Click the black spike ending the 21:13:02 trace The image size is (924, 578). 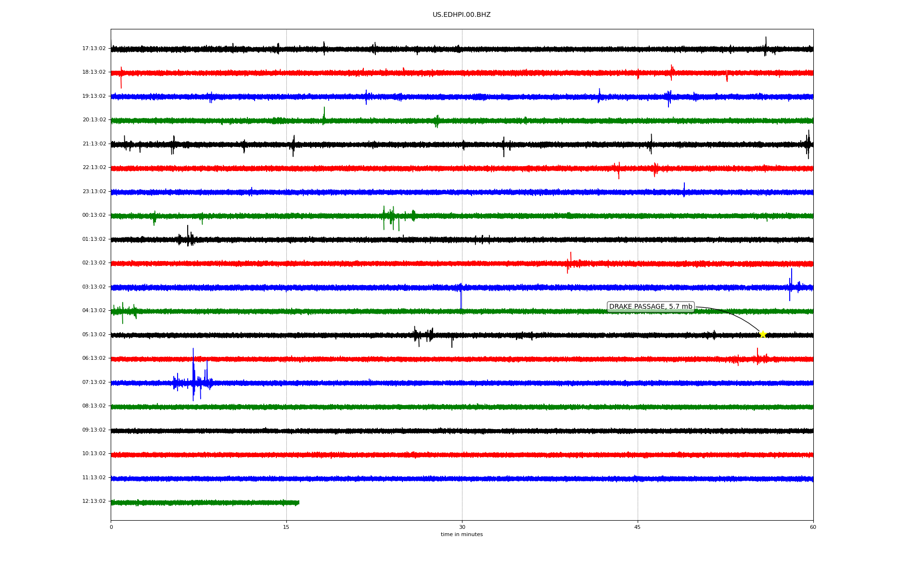click(x=808, y=144)
